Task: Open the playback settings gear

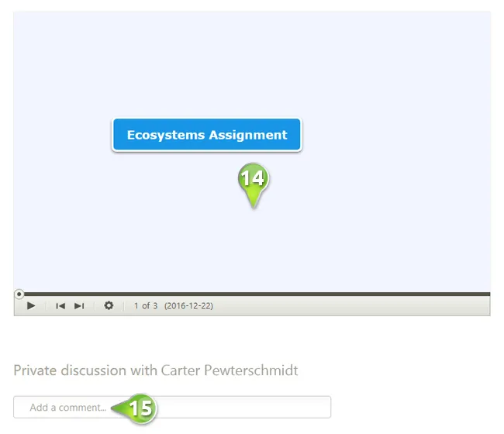Action: point(109,306)
